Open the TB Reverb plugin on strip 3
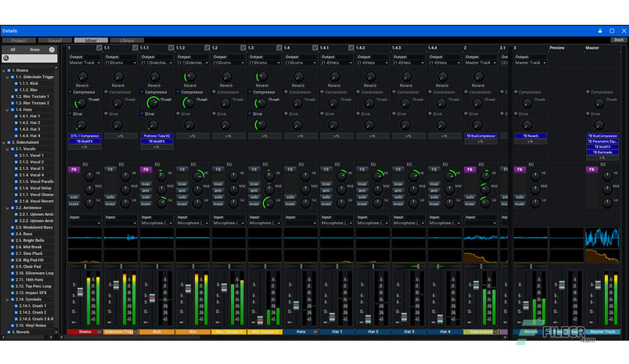 530,136
